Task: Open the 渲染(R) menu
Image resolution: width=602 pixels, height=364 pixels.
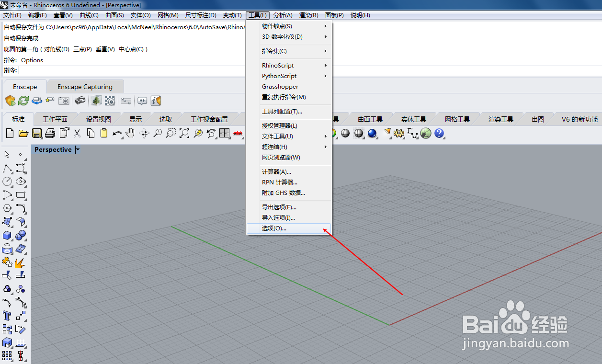Action: [309, 15]
